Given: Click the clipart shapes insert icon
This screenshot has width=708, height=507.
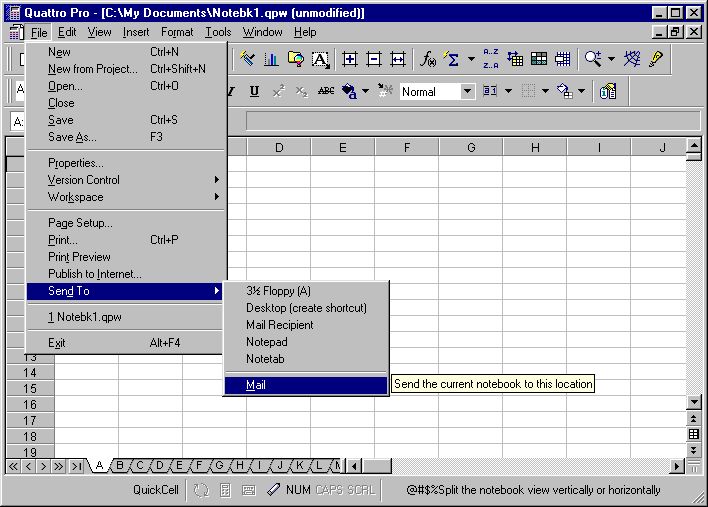Looking at the screenshot, I should coord(296,59).
